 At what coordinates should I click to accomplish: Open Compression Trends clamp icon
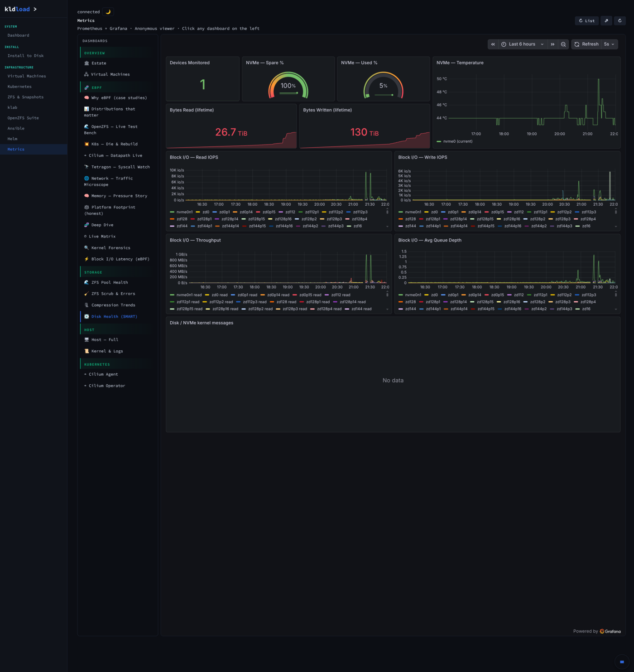tap(86, 305)
